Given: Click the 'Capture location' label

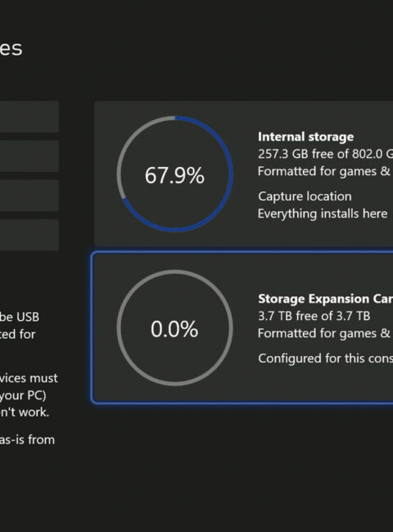Looking at the screenshot, I should click(x=305, y=196).
